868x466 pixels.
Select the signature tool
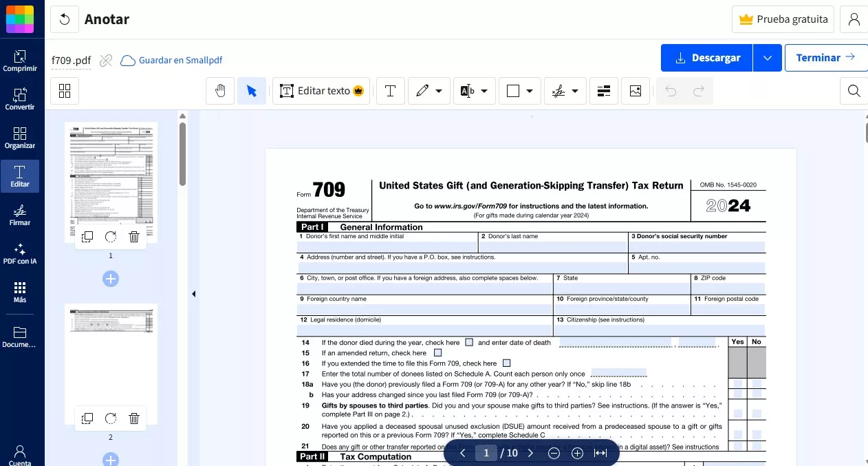[558, 91]
